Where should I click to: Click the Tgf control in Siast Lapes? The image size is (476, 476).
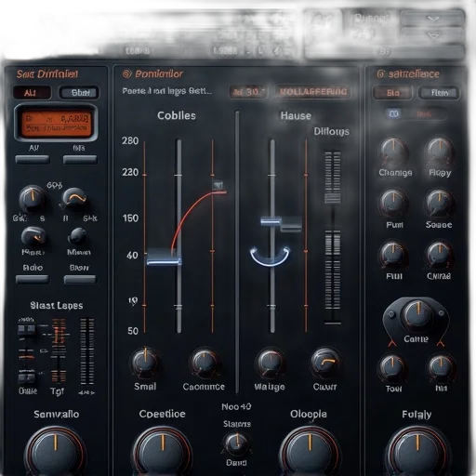[x=58, y=350]
